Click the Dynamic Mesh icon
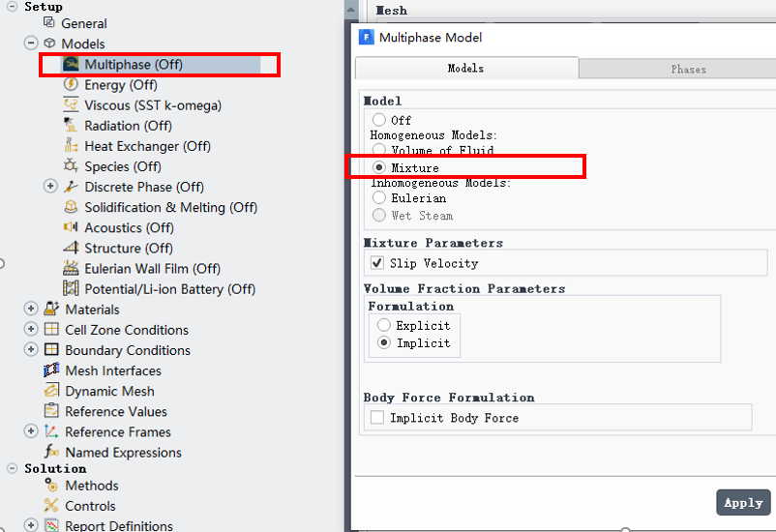 click(x=51, y=390)
